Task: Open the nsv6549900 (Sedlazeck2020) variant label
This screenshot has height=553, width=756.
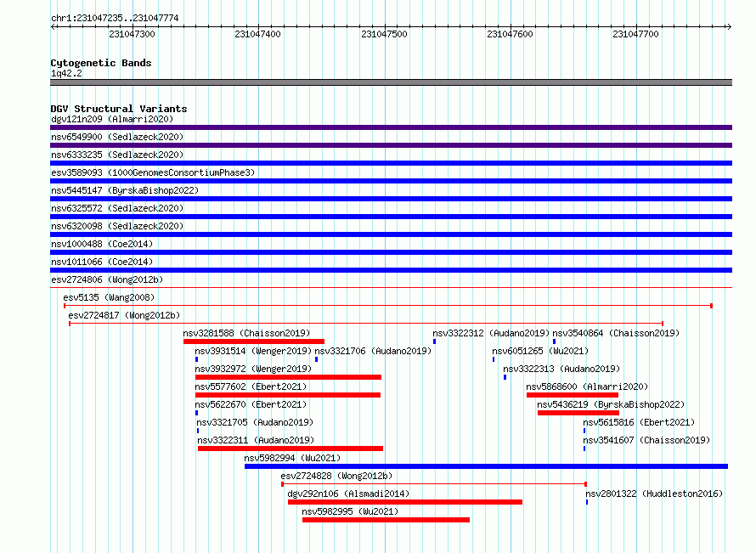Action: (x=117, y=137)
